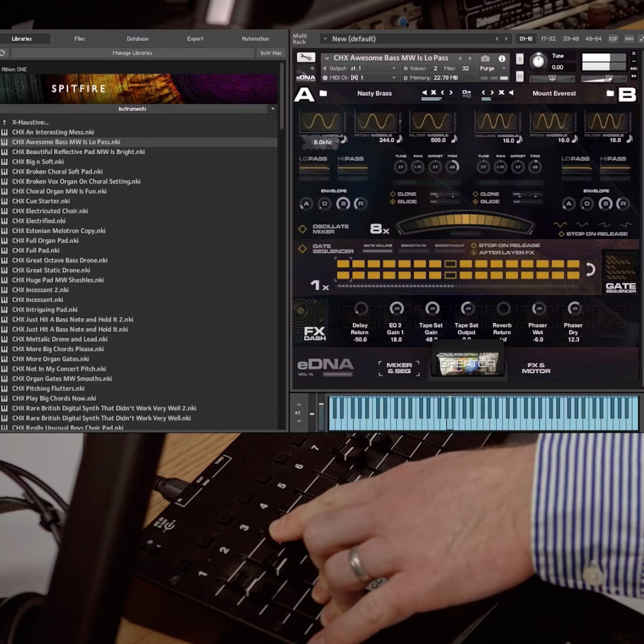Image resolution: width=644 pixels, height=644 pixels.
Task: Open instrument edit mode with wrench icon
Action: 306,58
